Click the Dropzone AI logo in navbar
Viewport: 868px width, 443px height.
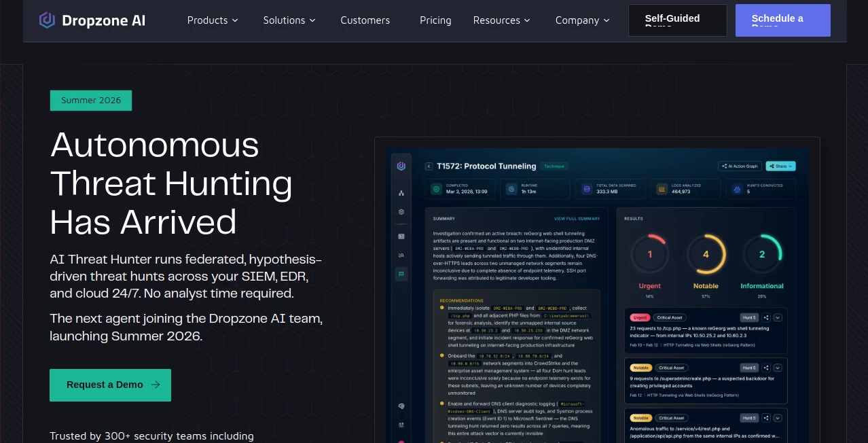[92, 20]
